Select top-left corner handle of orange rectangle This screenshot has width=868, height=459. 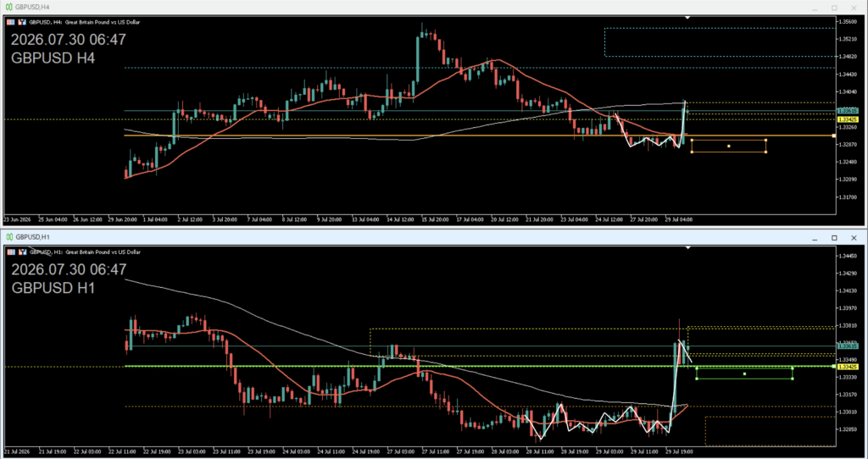click(692, 140)
